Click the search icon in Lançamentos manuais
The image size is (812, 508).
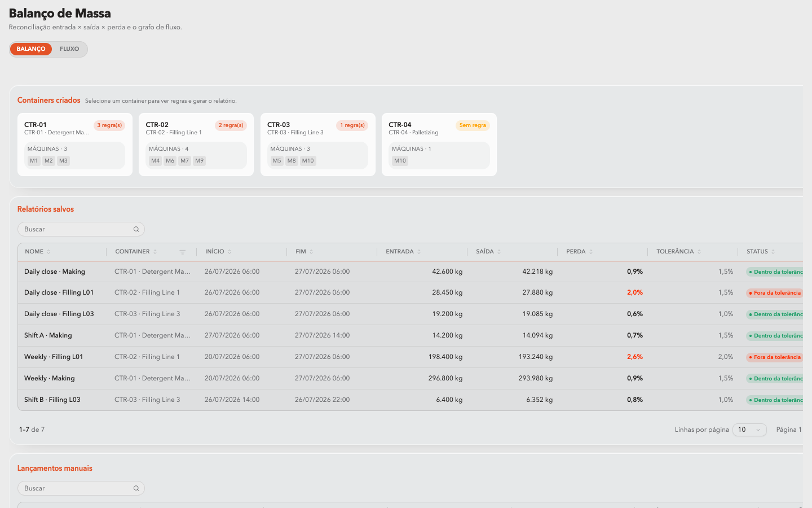[x=136, y=488]
